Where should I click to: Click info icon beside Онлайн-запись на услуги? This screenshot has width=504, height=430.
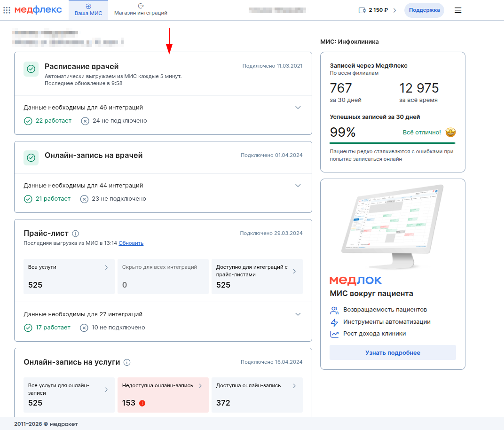coord(127,362)
